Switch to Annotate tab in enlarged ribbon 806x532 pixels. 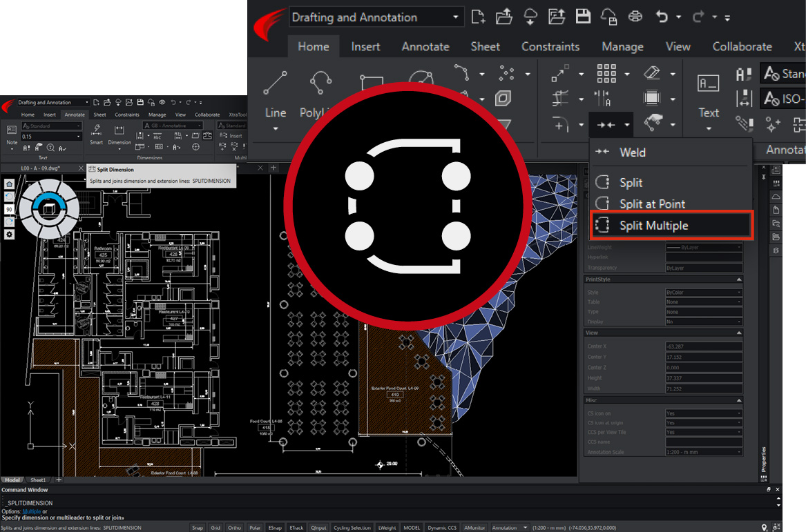pyautogui.click(x=425, y=47)
